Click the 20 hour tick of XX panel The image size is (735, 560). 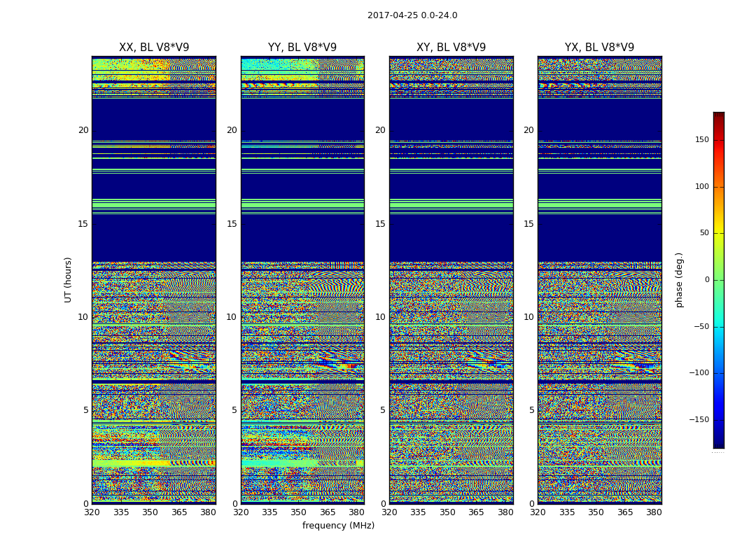(x=83, y=130)
